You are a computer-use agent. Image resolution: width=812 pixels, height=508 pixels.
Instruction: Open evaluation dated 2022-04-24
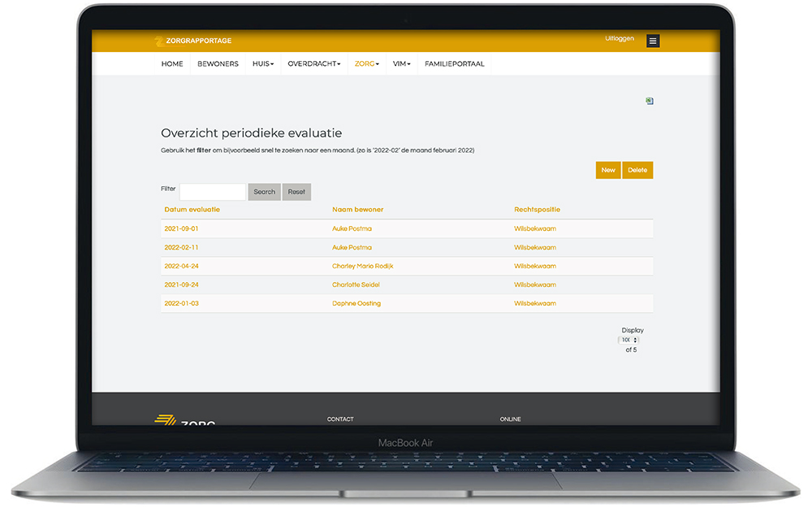click(x=181, y=266)
